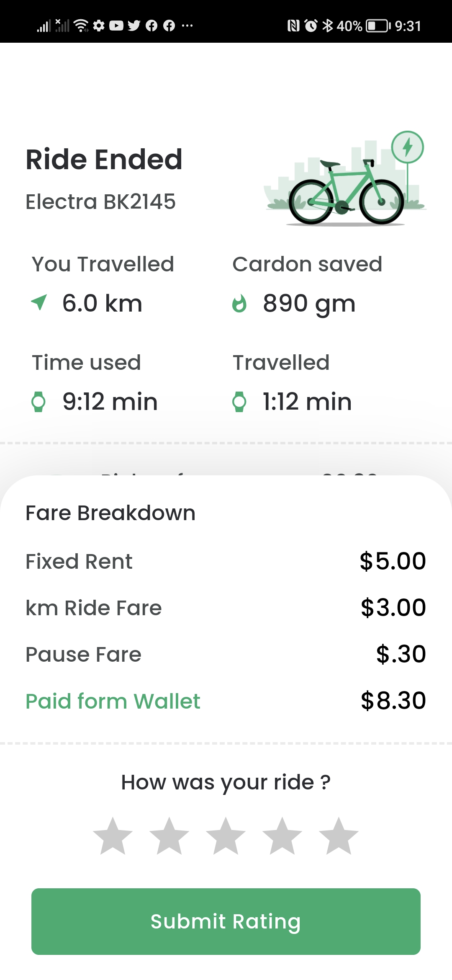The width and height of the screenshot is (452, 980).
Task: Tap the alarm clock status icon
Action: [x=311, y=26]
